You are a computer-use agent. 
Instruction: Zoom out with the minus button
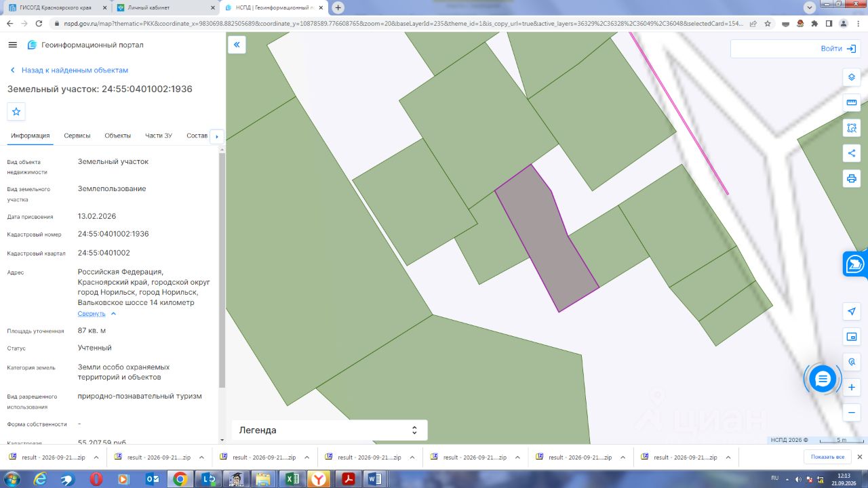(852, 413)
